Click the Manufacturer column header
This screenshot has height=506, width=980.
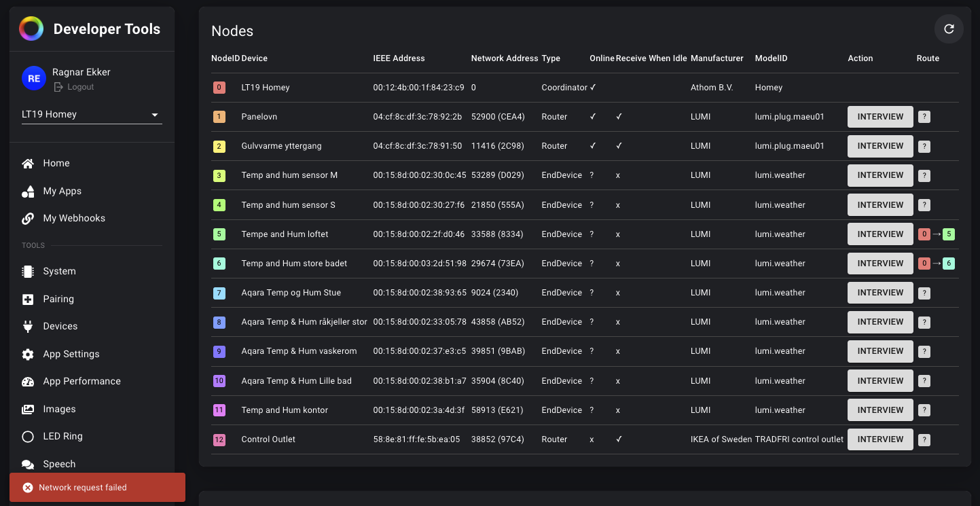[717, 58]
